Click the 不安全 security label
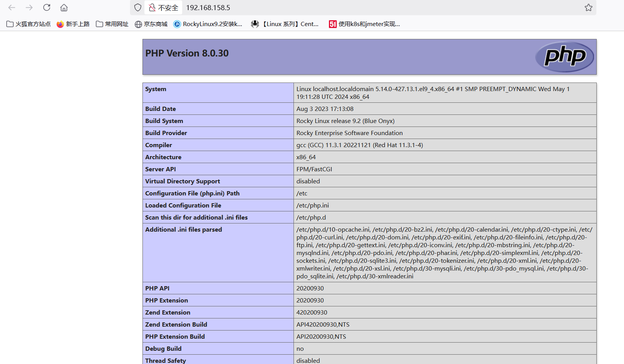The height and width of the screenshot is (364, 624). pyautogui.click(x=168, y=8)
